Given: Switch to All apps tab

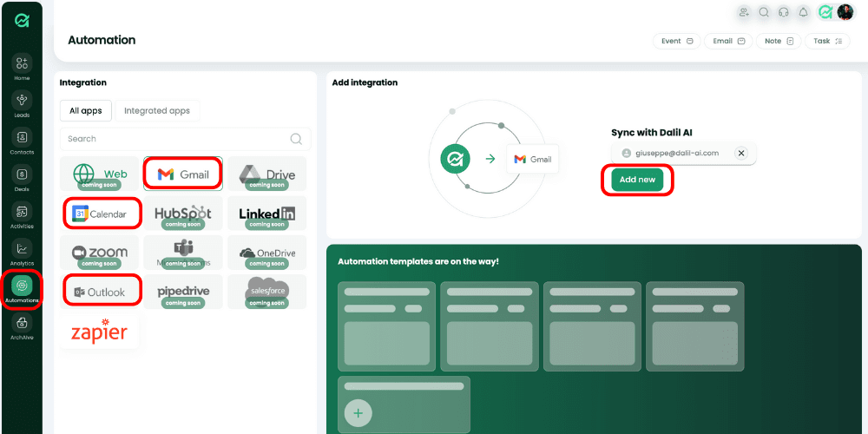Looking at the screenshot, I should (86, 111).
